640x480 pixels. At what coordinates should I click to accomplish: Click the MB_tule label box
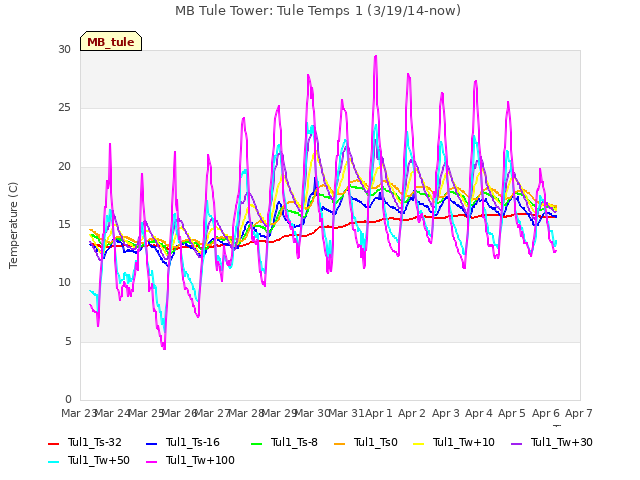pos(111,41)
